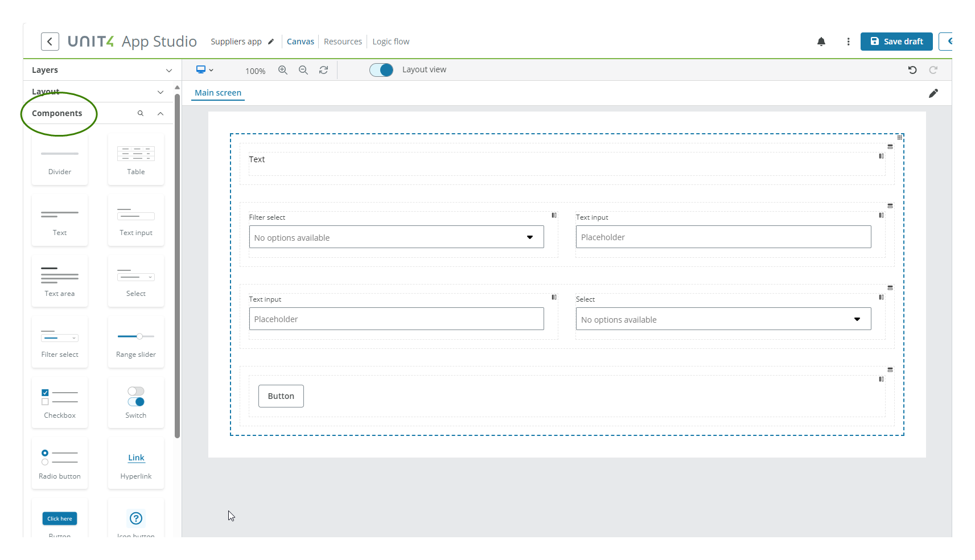Click the Placeholder text input on canvas
Image resolution: width=975 pixels, height=560 pixels.
723,237
